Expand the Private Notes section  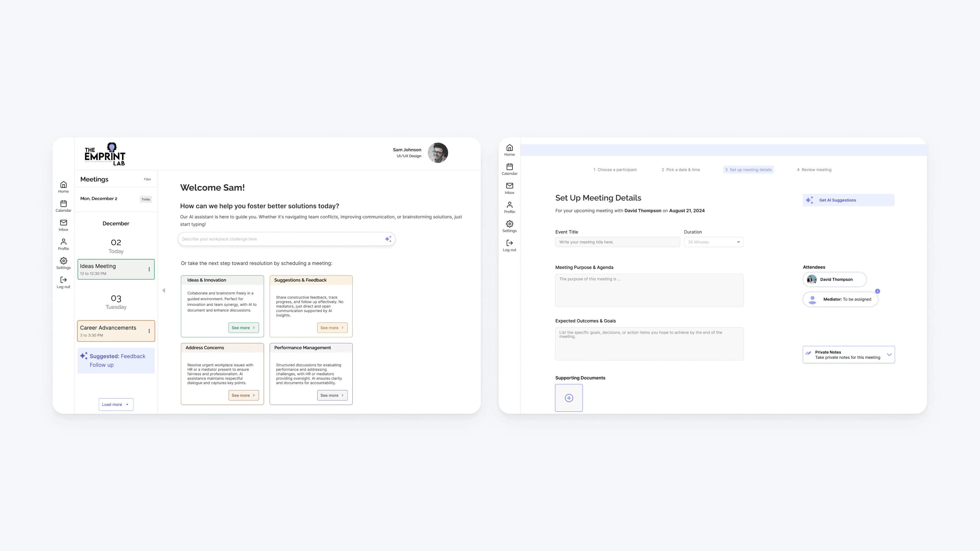pyautogui.click(x=889, y=354)
